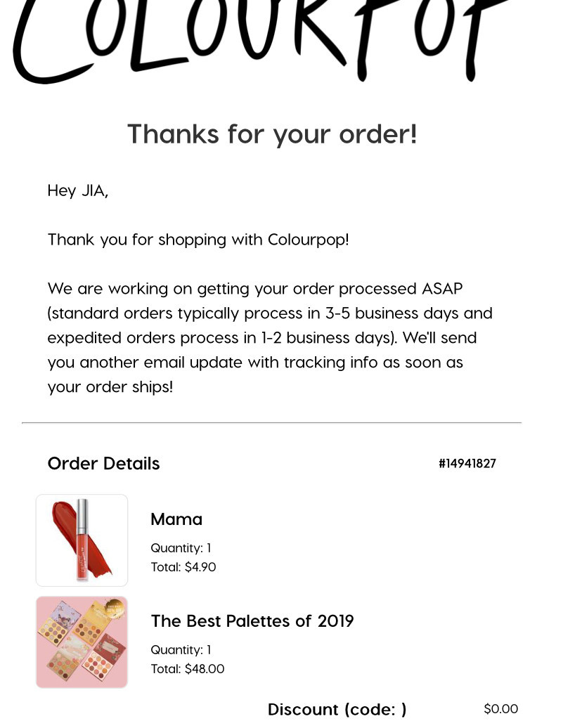Click the ColourPop logo header
The height and width of the screenshot is (728, 582).
click(x=261, y=39)
